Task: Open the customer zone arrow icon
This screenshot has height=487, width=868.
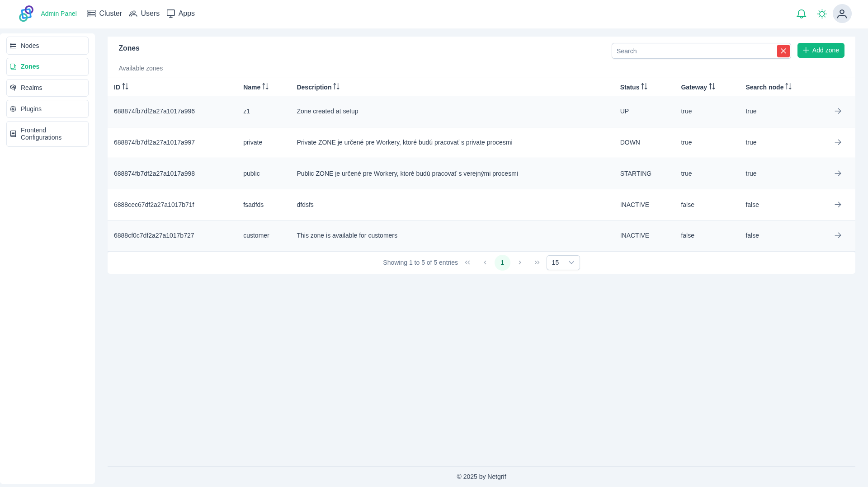Action: click(838, 235)
